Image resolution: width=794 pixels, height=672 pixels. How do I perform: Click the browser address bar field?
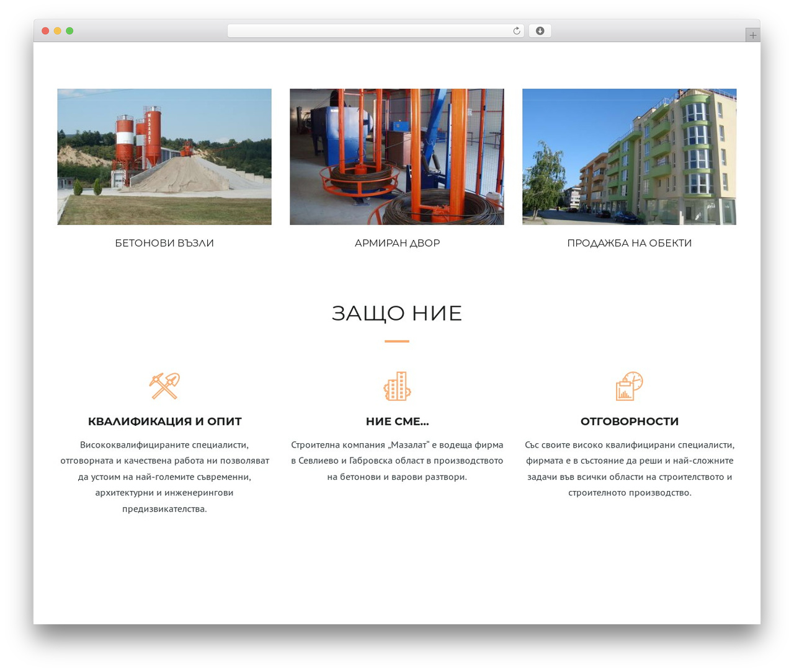(x=376, y=31)
